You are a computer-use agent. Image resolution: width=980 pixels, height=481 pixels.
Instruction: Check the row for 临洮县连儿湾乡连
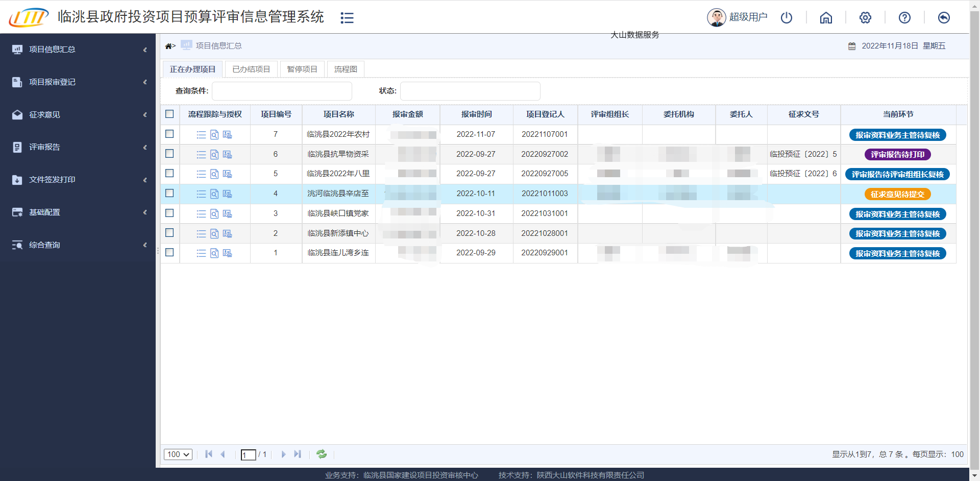(x=169, y=252)
